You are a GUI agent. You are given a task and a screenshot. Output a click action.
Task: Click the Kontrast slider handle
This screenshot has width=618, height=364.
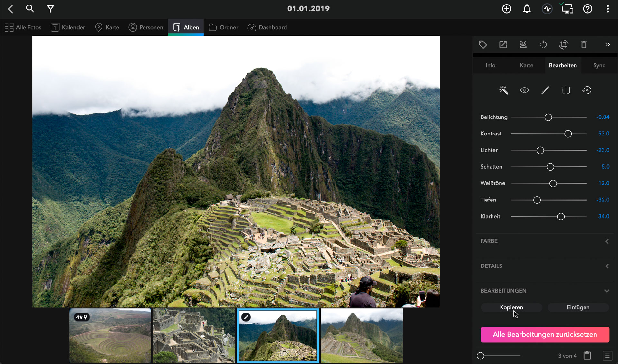[x=568, y=134]
